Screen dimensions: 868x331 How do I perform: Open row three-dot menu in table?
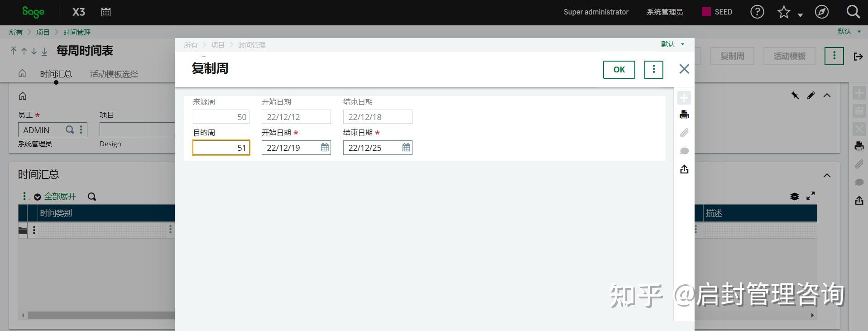[34, 230]
